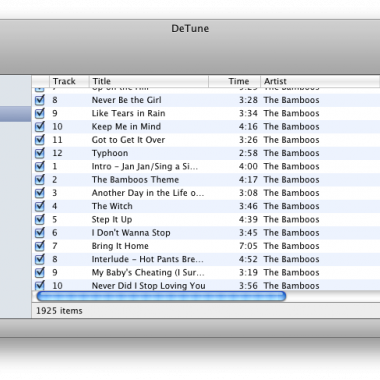Toggle the My Baby's Cheating checkbox
380x380 pixels.
pyautogui.click(x=40, y=272)
